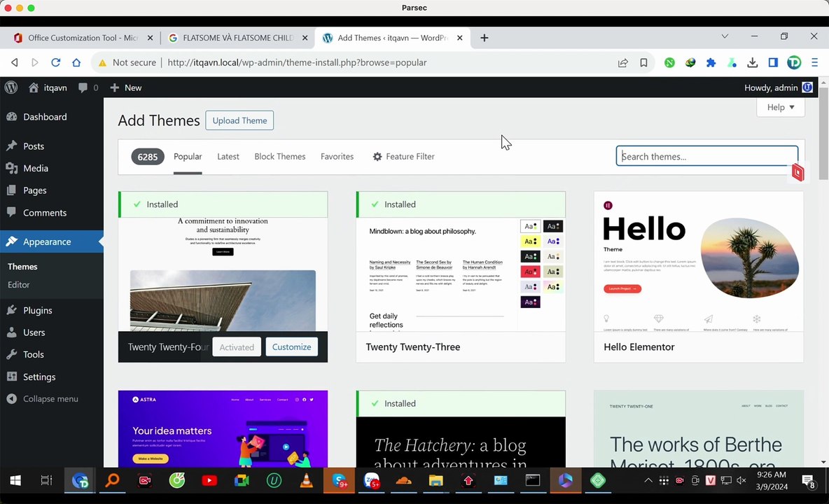The height and width of the screenshot is (504, 829).
Task: Open the tab search chevron dropdown
Action: pyautogui.click(x=725, y=36)
